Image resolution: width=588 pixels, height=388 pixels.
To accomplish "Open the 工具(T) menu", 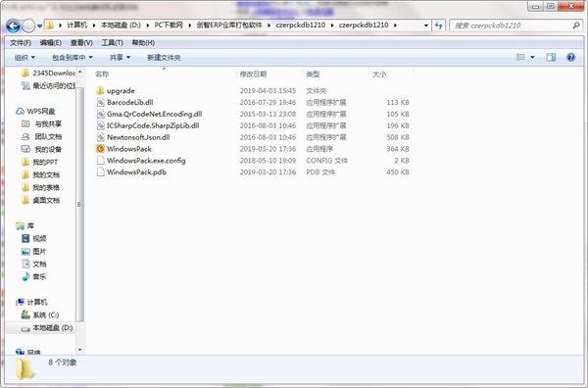I will click(x=112, y=43).
